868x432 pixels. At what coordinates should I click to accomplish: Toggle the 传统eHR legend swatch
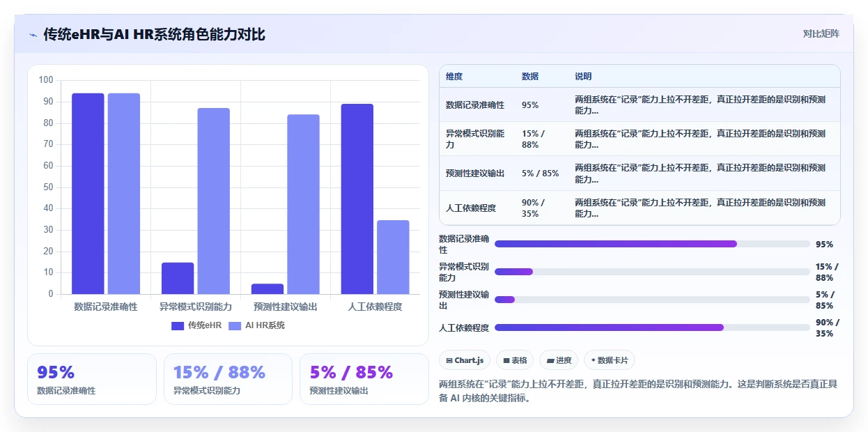(x=178, y=325)
